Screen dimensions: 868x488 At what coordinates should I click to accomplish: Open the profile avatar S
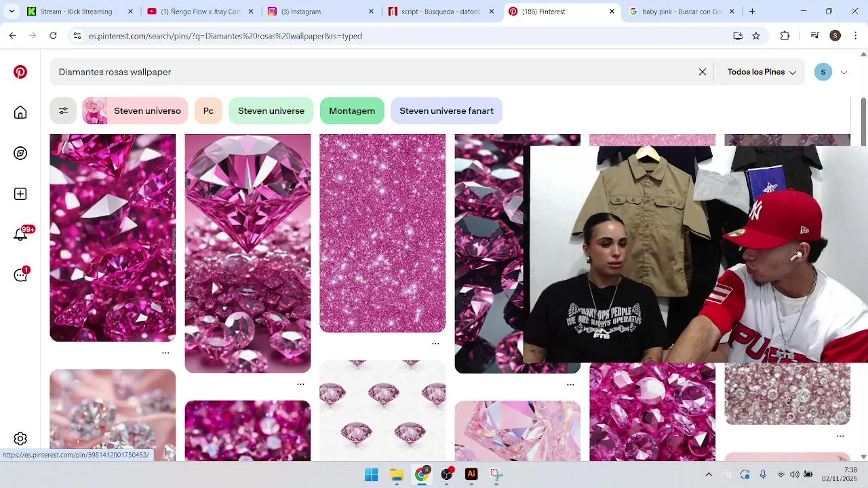[x=823, y=72]
